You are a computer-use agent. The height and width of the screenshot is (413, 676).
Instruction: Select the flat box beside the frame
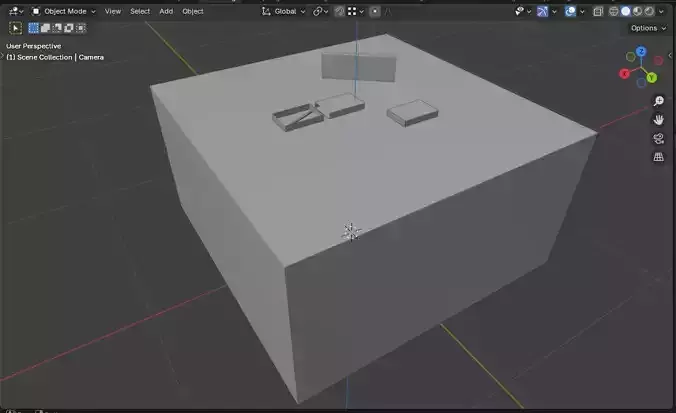341,105
